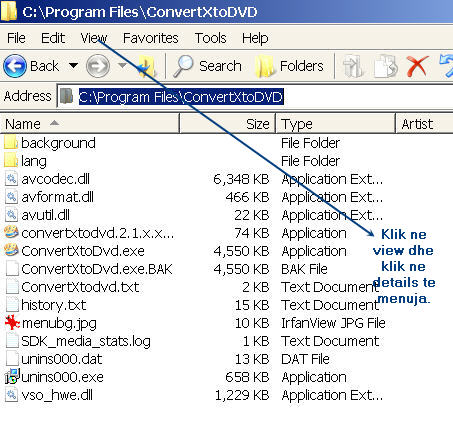Click the green Back arrow icon
The width and height of the screenshot is (453, 442).
(15, 66)
